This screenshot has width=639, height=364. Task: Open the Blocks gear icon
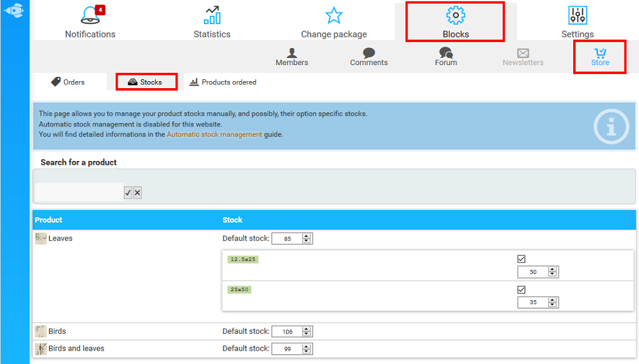(x=456, y=15)
